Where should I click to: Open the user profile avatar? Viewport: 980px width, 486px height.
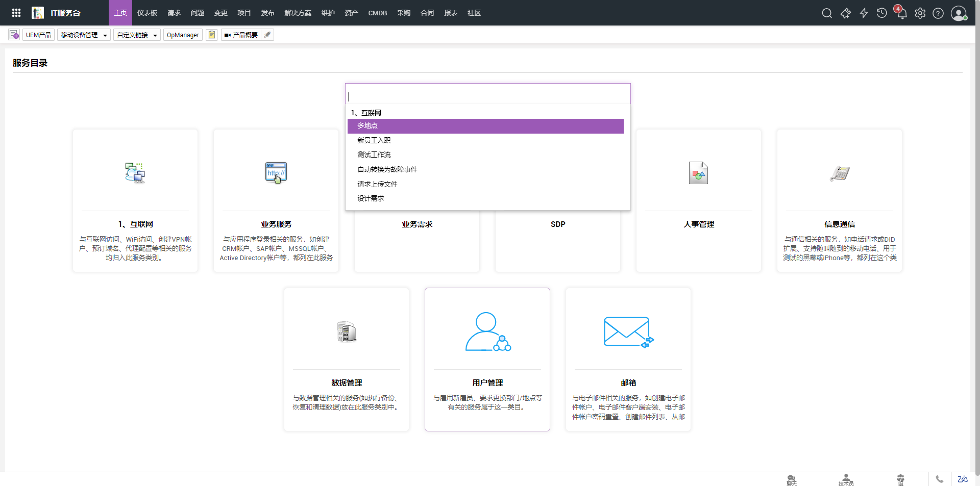click(x=959, y=13)
